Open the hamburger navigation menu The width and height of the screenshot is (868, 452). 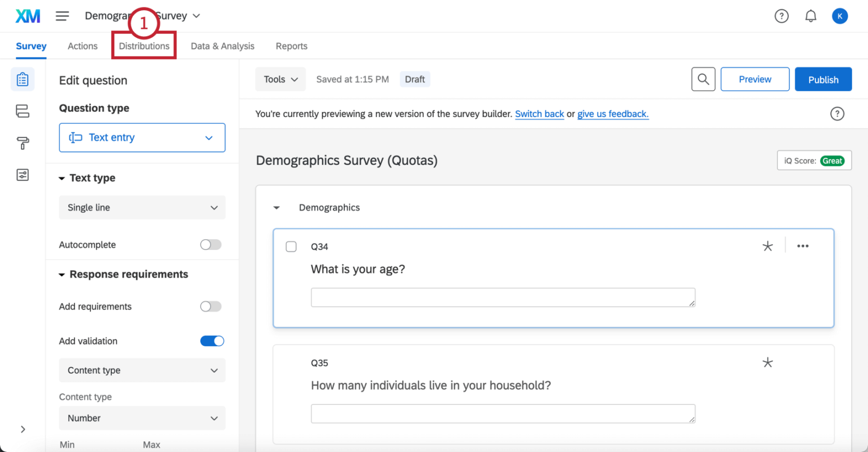pyautogui.click(x=62, y=16)
